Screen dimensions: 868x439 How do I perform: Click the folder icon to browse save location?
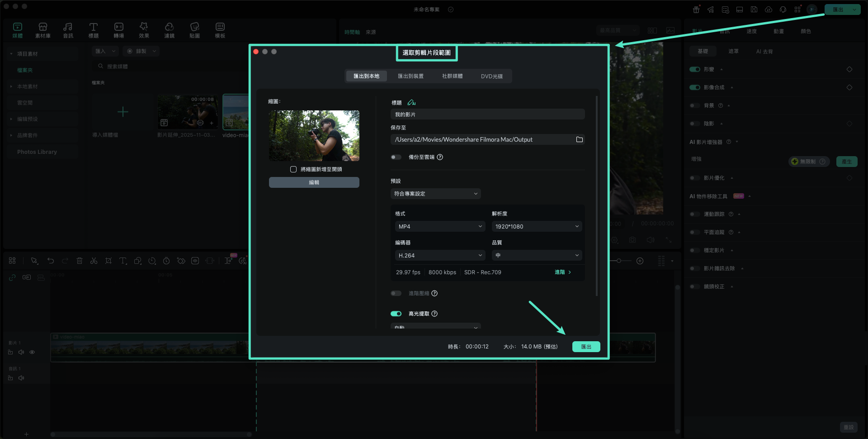click(x=579, y=139)
